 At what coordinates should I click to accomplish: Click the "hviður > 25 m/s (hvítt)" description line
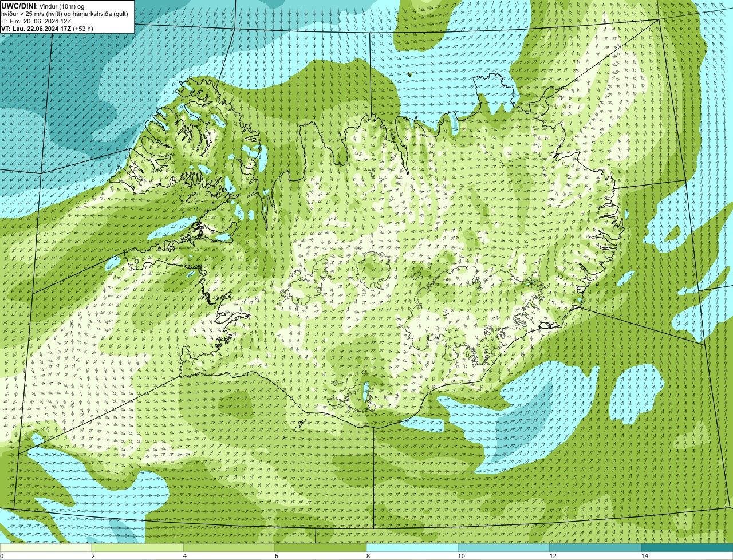point(65,14)
